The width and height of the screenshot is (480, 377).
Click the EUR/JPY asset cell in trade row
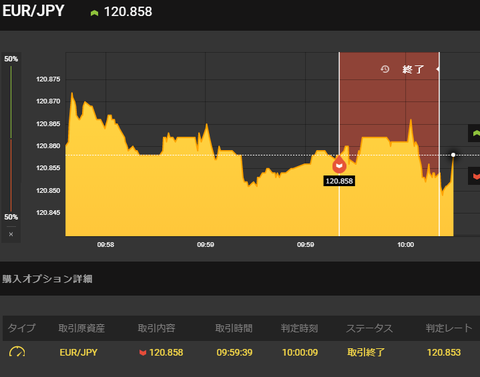click(78, 352)
